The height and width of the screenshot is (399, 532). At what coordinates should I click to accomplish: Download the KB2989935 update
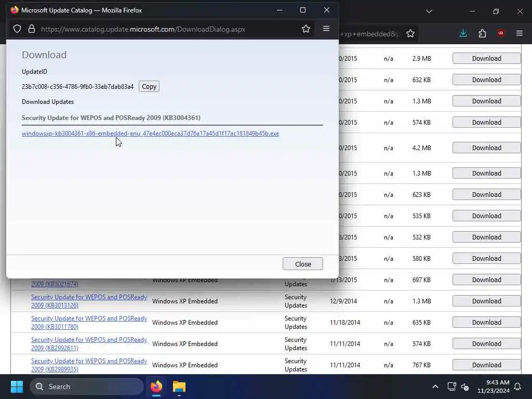click(x=486, y=365)
